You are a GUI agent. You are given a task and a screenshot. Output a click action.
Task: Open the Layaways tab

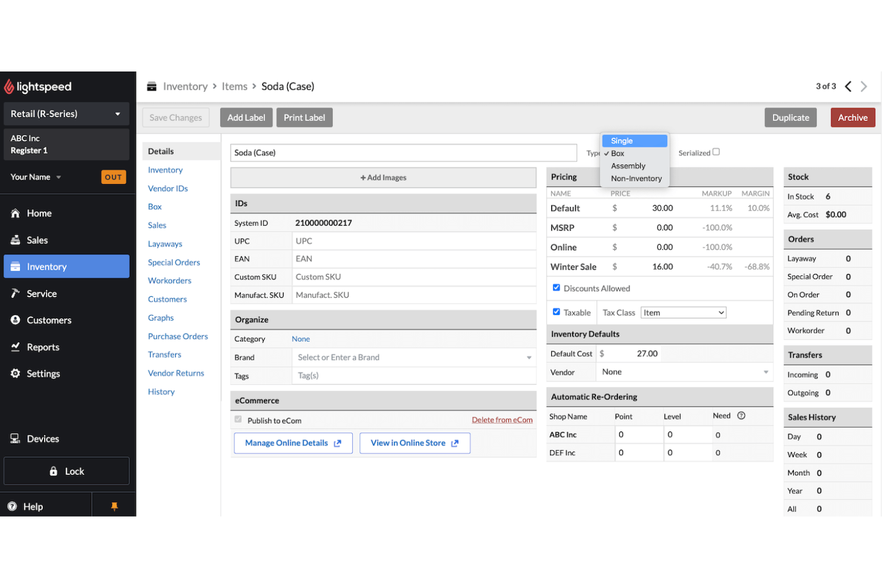pos(165,244)
